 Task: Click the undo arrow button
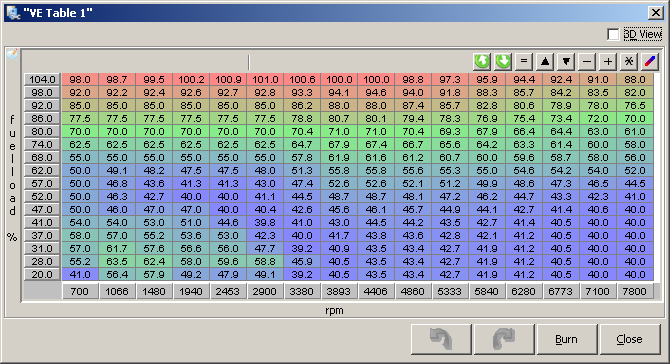tap(441, 339)
